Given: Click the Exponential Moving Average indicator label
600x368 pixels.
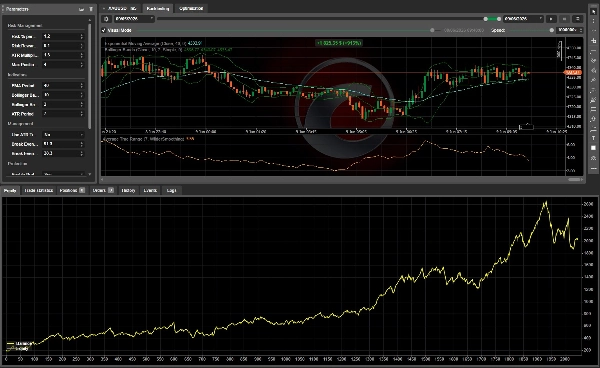Looking at the screenshot, I should coord(153,44).
